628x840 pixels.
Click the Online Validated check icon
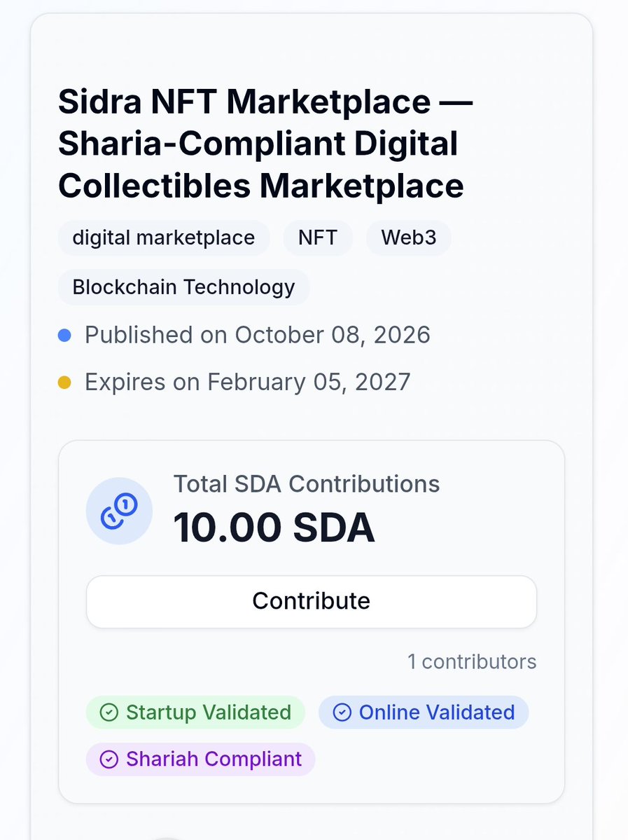point(342,712)
